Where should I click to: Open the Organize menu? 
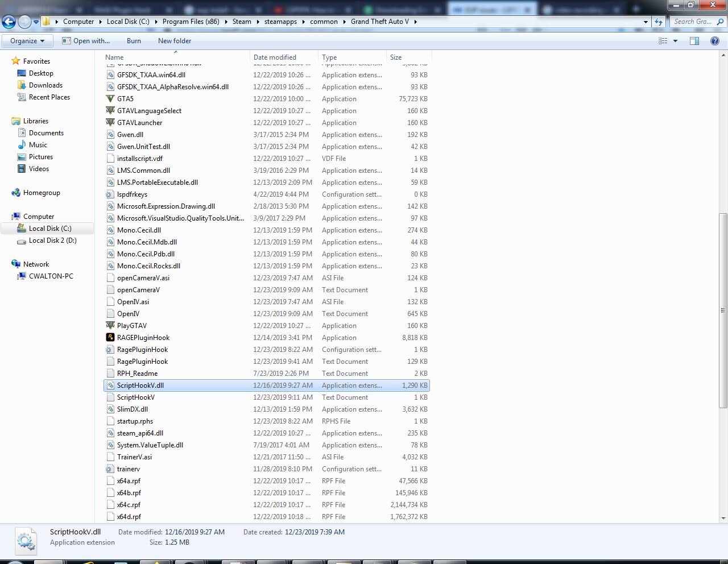coord(27,41)
